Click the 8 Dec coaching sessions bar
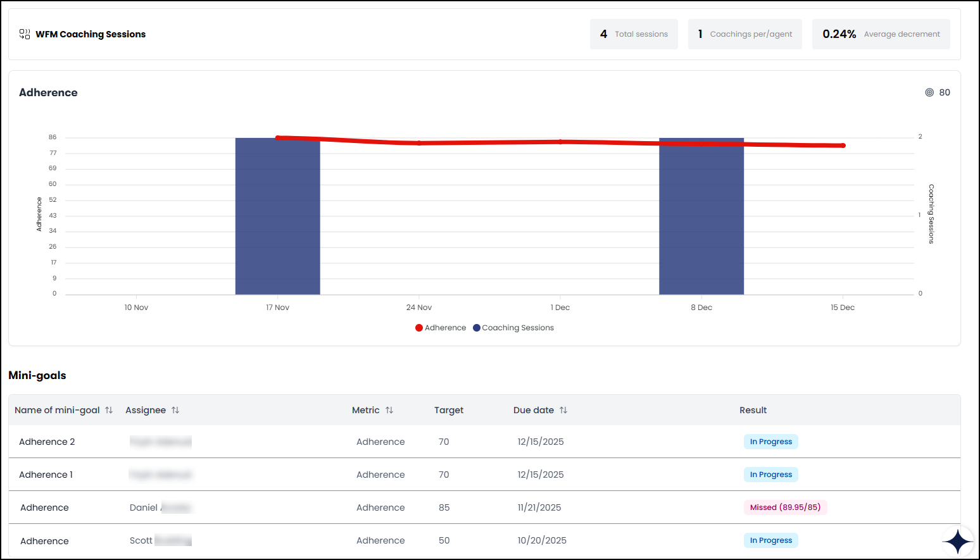The height and width of the screenshot is (560, 980). [701, 216]
